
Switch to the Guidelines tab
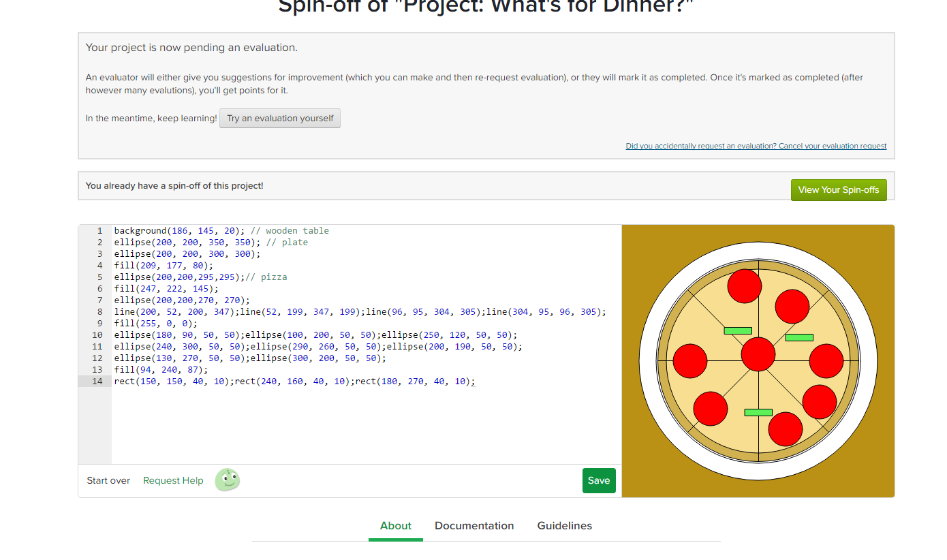564,525
